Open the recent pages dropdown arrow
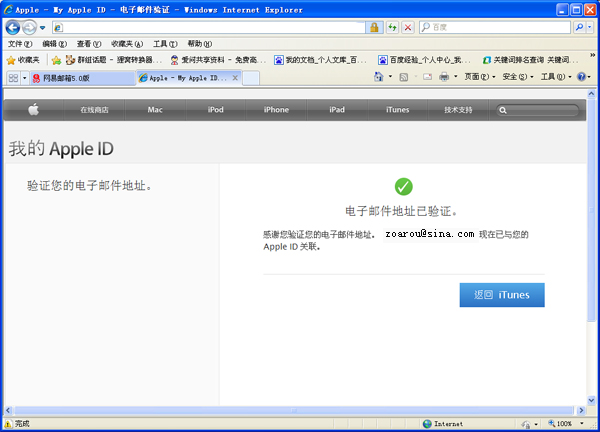The image size is (600, 432). click(42, 28)
